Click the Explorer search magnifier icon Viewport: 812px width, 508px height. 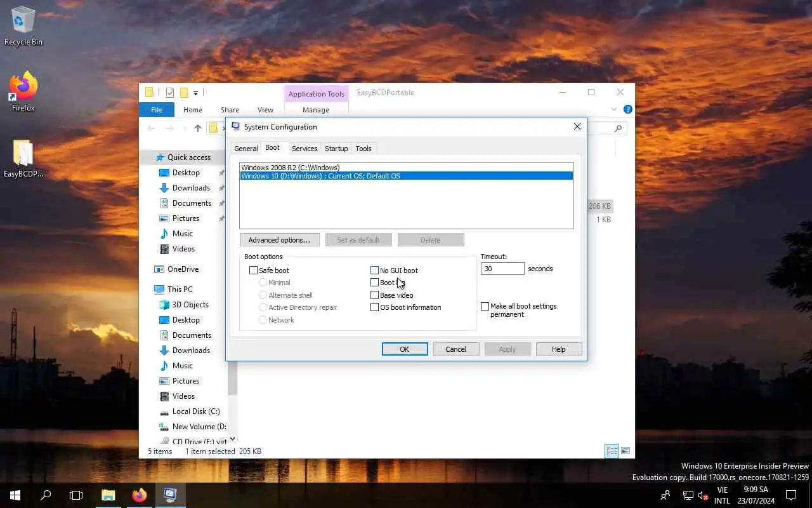619,128
